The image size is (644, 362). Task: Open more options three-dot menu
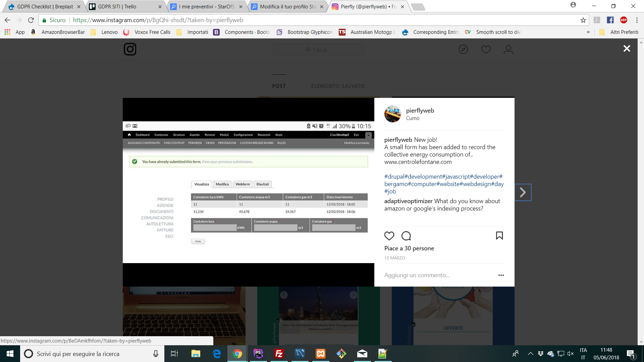[501, 275]
